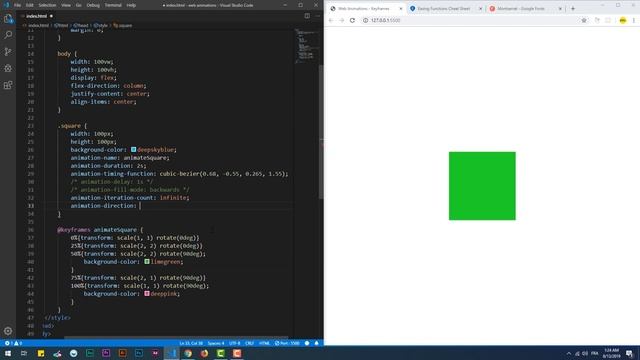
Task: Open the Help menu
Action: 131,5
